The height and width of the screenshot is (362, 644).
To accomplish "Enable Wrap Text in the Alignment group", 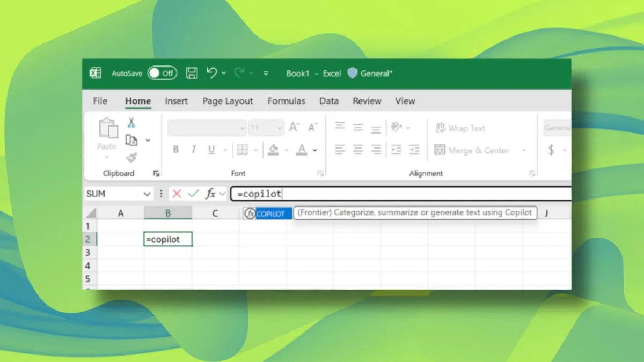I will [460, 128].
